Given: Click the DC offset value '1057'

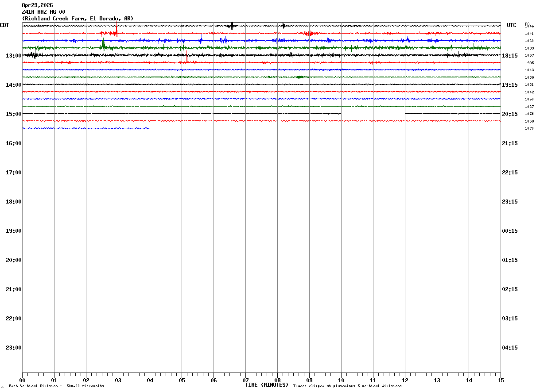Looking at the screenshot, I should click(529, 55).
